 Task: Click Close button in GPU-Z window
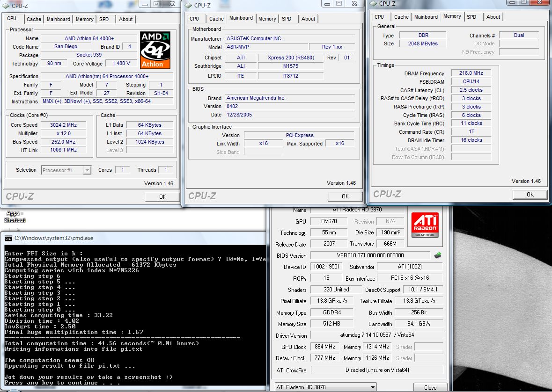(430, 387)
